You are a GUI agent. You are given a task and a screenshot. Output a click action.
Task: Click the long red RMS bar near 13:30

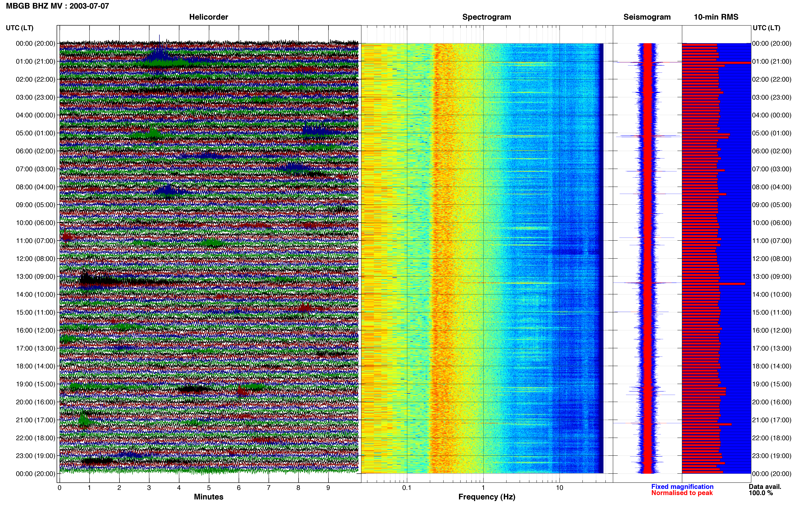tap(714, 284)
